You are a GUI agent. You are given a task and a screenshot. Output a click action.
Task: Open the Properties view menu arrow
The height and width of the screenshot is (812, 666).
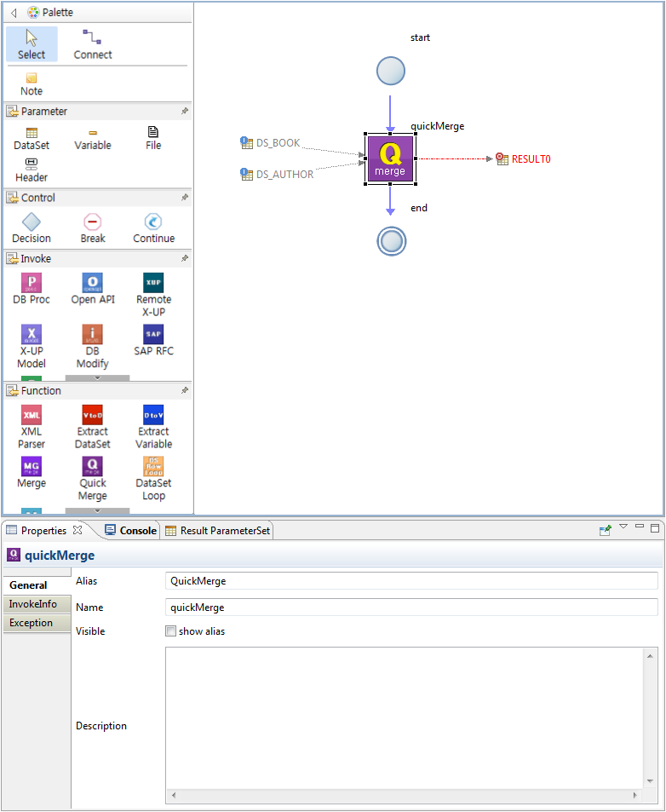(x=623, y=527)
